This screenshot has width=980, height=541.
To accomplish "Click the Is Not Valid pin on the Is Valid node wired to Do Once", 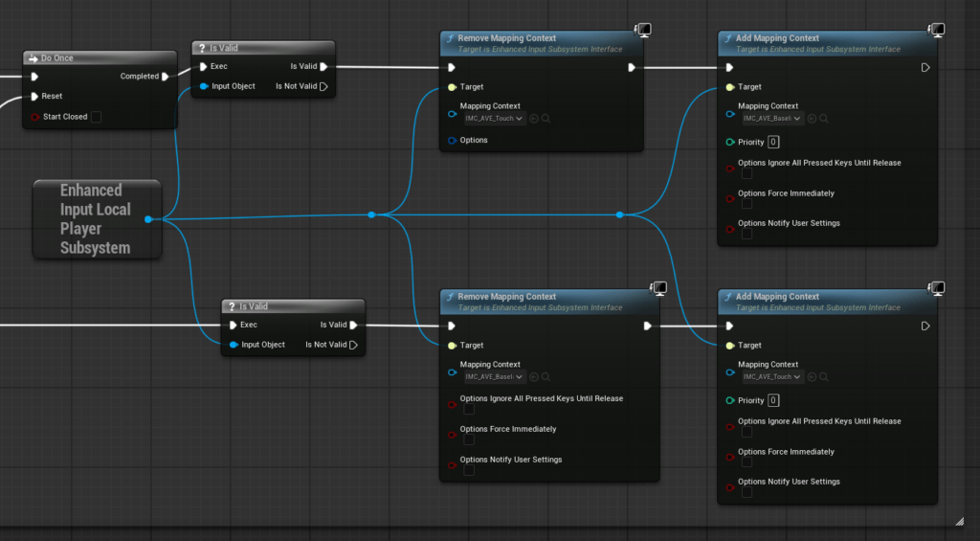I will [323, 86].
